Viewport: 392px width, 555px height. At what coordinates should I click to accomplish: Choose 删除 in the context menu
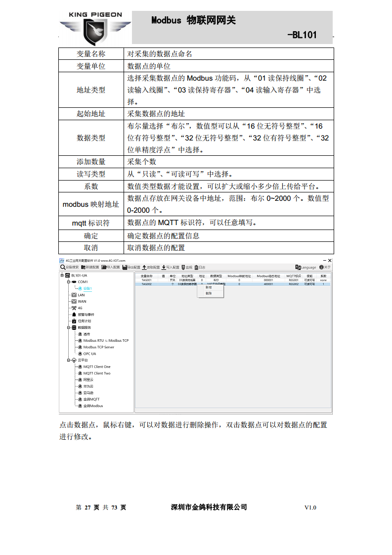[209, 293]
